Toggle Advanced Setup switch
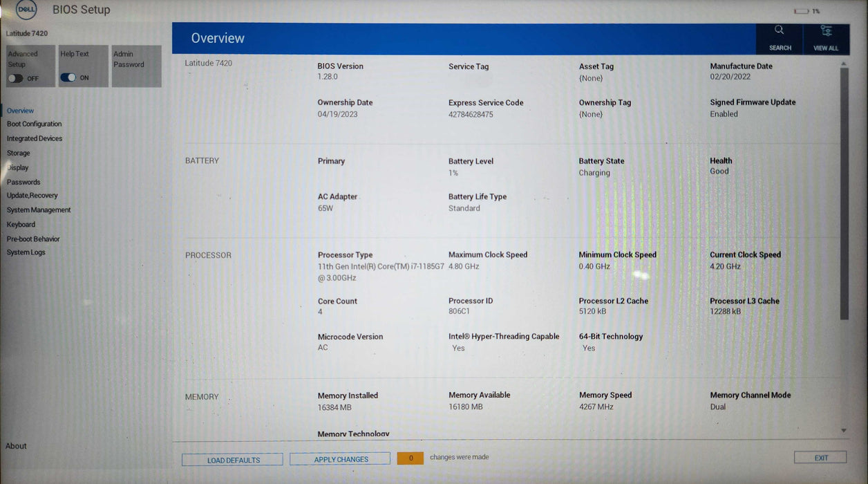The image size is (868, 484). click(x=15, y=78)
